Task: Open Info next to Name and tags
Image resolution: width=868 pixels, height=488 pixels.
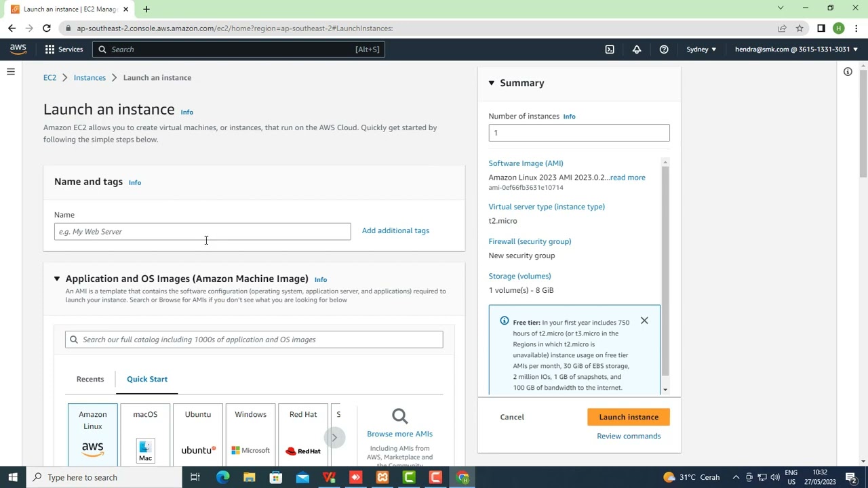Action: tap(135, 182)
